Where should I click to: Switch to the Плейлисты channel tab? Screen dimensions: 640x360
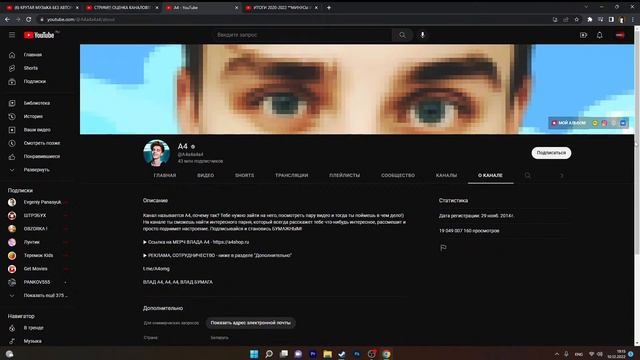344,175
